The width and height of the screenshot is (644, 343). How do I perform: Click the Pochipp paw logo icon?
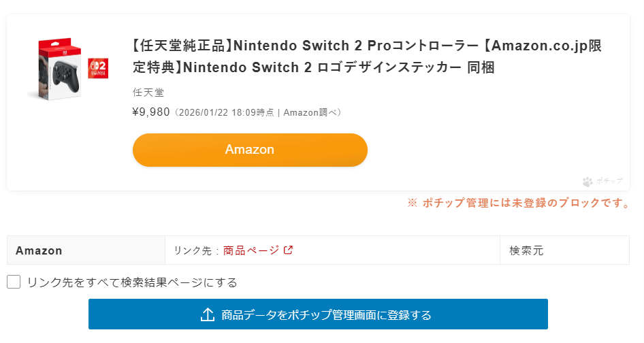pyautogui.click(x=587, y=182)
